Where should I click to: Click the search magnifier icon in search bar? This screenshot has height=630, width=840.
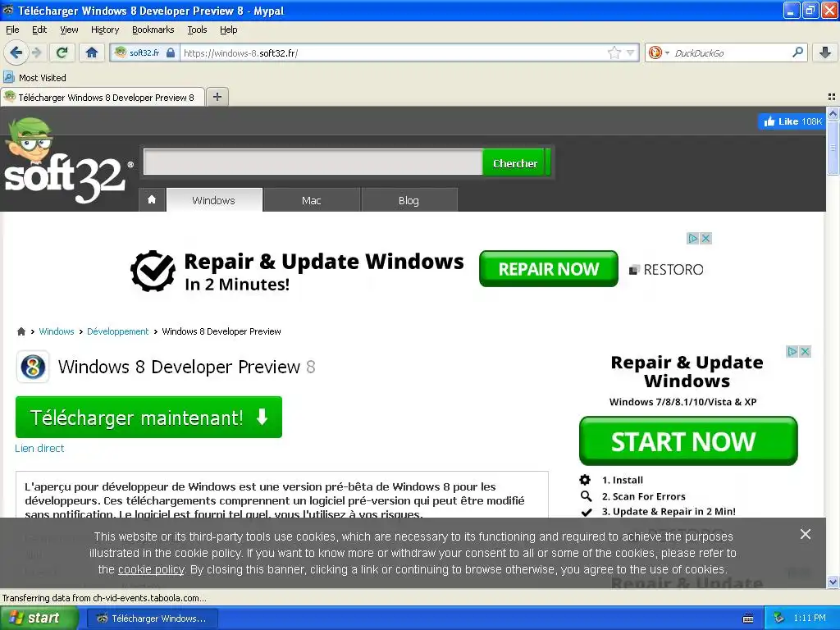(797, 52)
